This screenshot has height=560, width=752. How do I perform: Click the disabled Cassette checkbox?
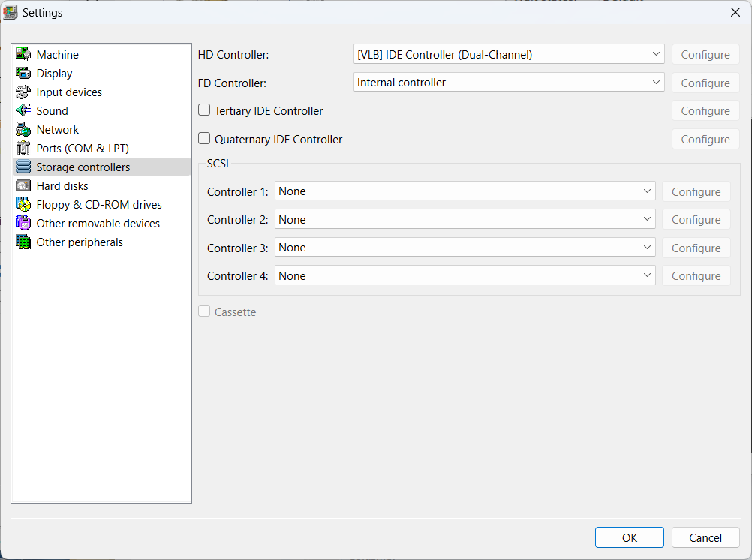click(204, 312)
